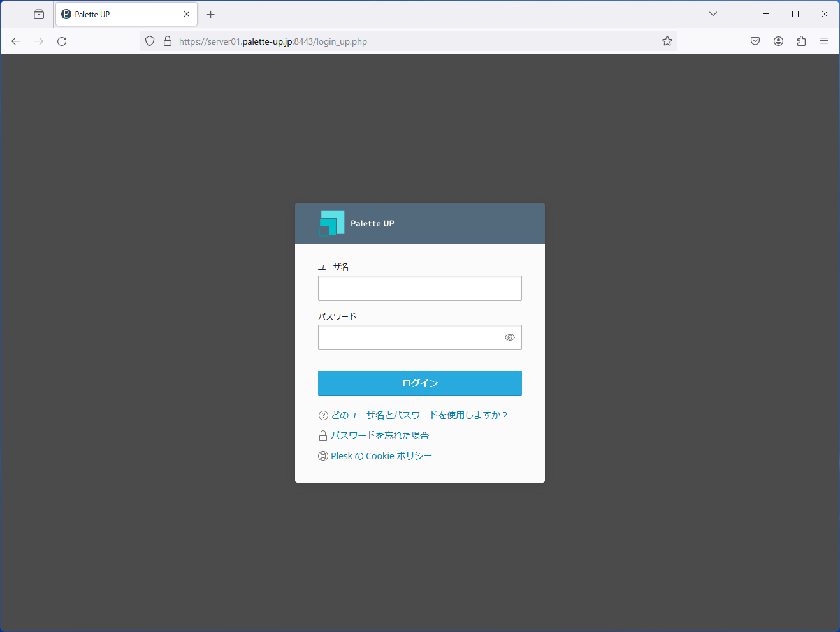The width and height of the screenshot is (840, 632).
Task: Click the パスワード input field
Action: [420, 337]
